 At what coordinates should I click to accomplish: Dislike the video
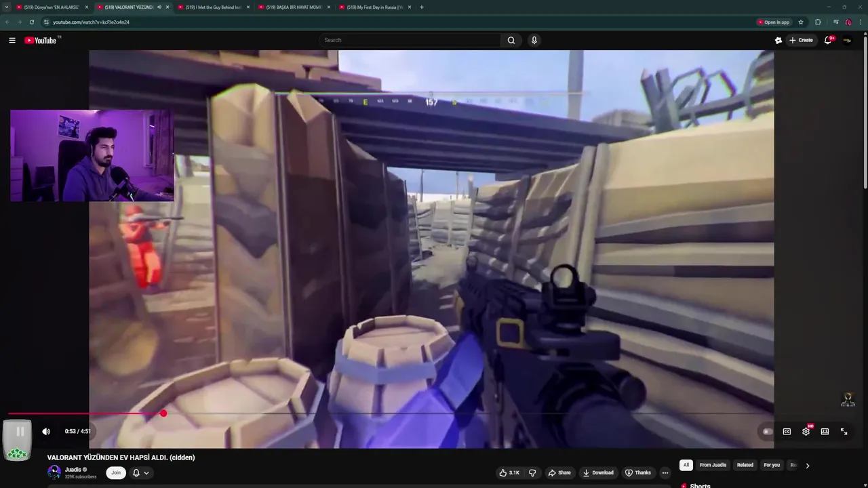pyautogui.click(x=532, y=472)
